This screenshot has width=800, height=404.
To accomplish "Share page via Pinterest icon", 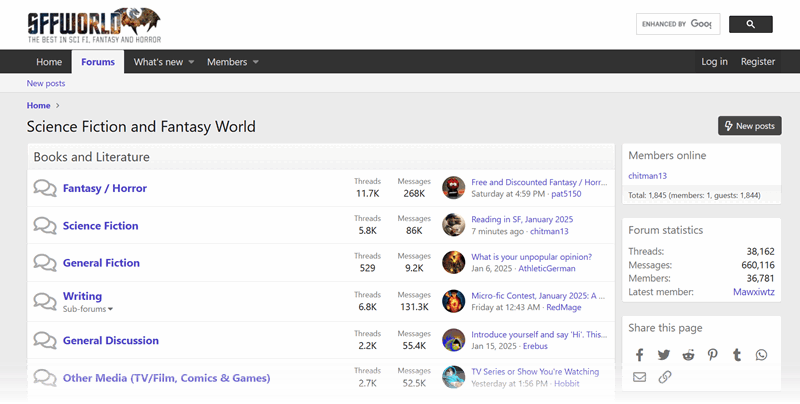I will point(713,355).
